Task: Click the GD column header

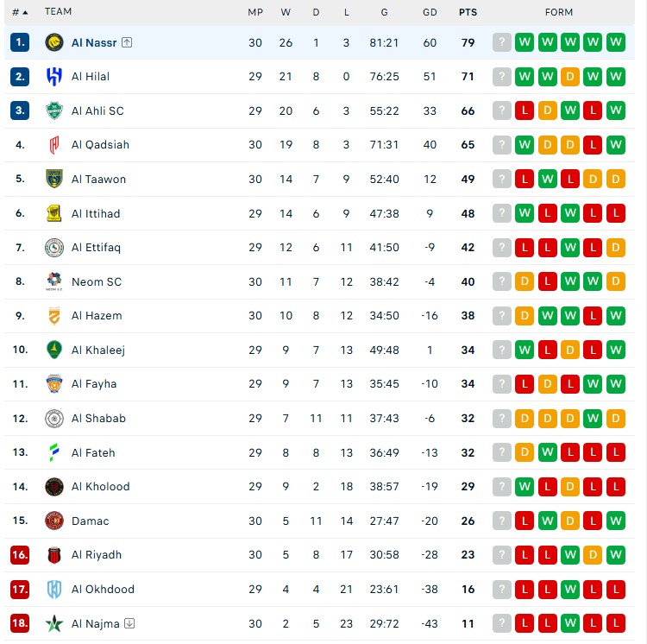Action: pos(430,12)
